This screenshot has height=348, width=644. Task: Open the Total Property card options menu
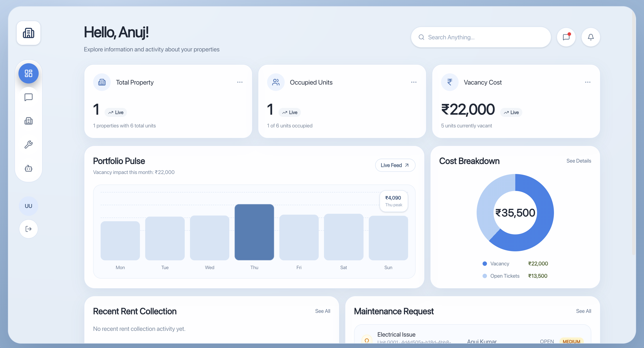pos(240,82)
